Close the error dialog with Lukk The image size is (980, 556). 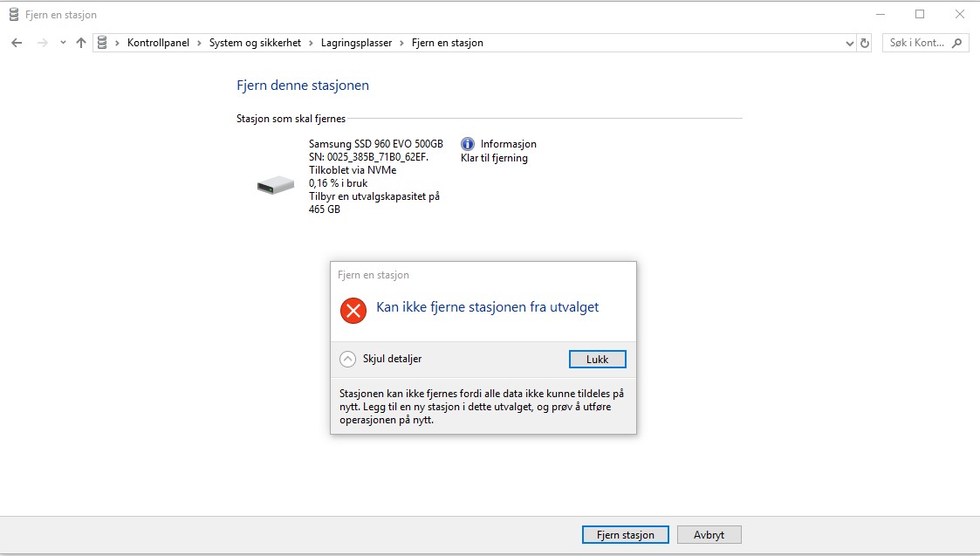coord(598,359)
